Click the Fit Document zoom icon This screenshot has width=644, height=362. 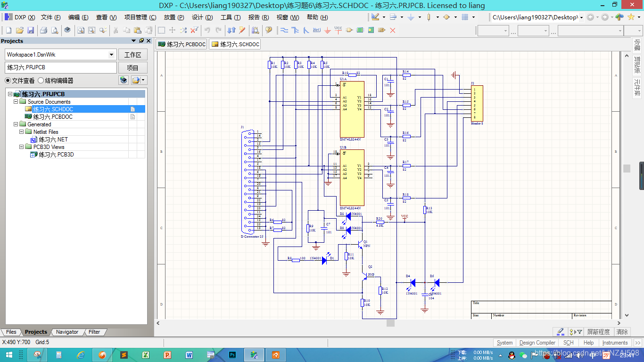pos(81,30)
